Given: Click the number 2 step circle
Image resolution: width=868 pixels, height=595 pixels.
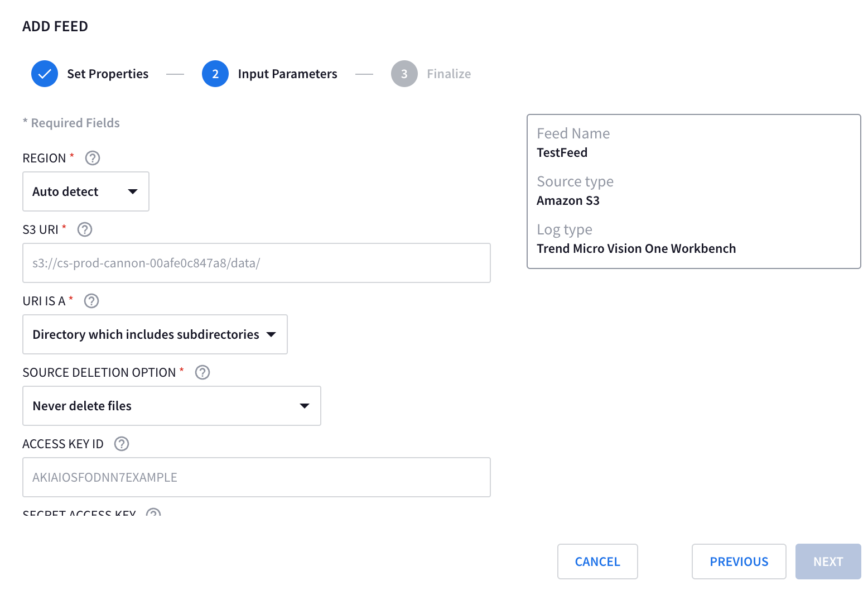Looking at the screenshot, I should tap(215, 74).
